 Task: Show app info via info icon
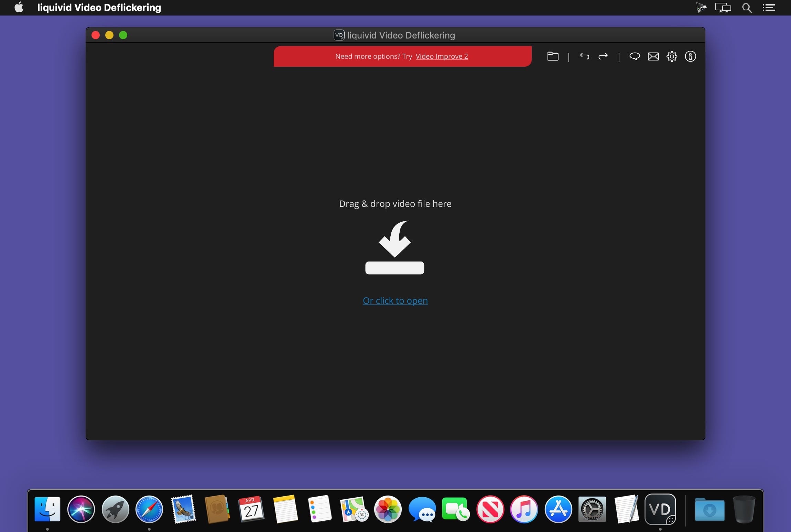pyautogui.click(x=690, y=56)
